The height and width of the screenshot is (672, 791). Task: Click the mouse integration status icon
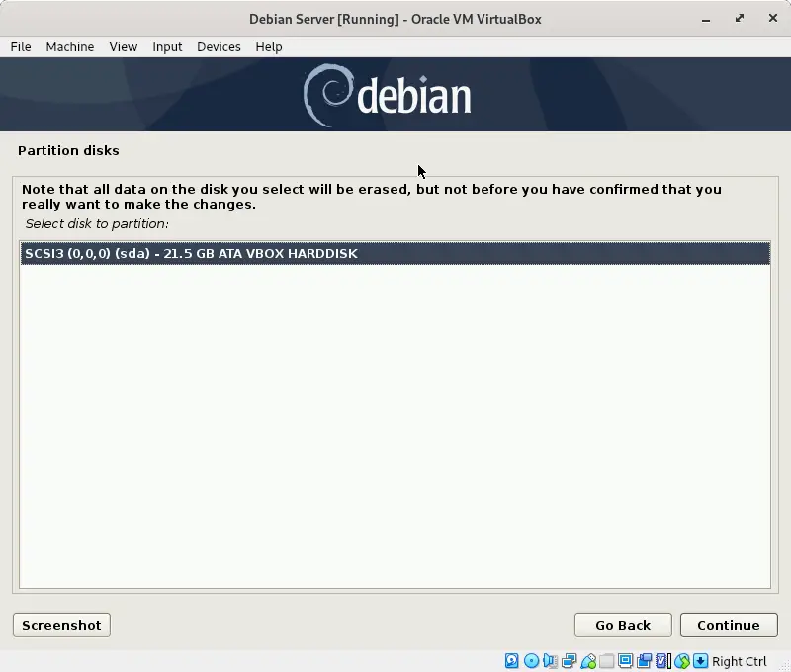click(682, 661)
